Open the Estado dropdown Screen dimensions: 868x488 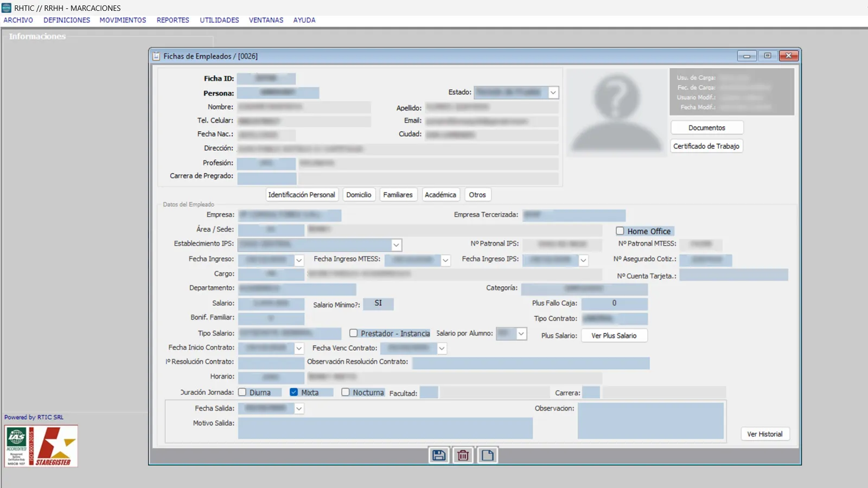553,93
